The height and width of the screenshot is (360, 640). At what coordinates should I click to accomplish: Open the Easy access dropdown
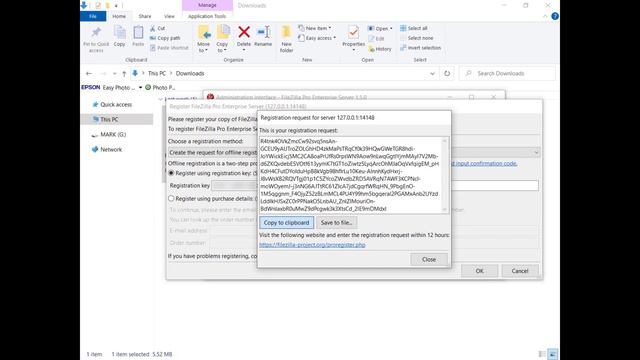(317, 38)
